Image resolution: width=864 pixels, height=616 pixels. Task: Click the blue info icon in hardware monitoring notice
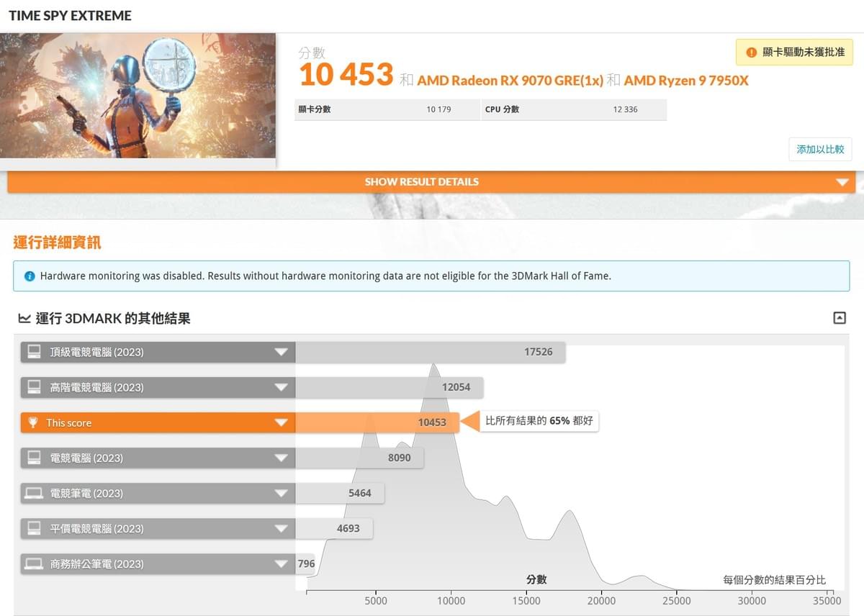click(x=30, y=276)
